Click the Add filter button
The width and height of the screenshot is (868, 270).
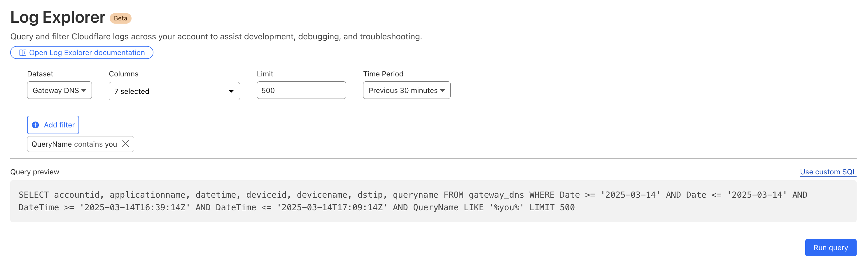53,125
